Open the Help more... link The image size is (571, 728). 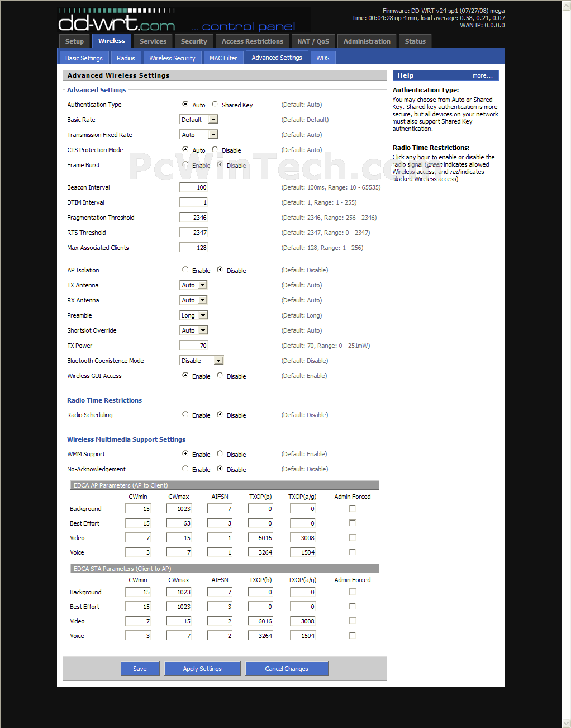tap(483, 75)
